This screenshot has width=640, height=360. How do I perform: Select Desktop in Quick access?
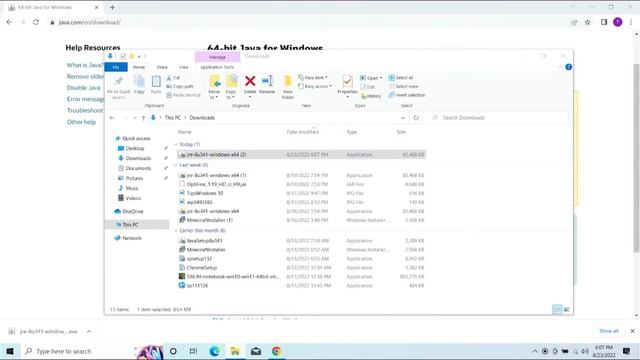click(x=135, y=149)
